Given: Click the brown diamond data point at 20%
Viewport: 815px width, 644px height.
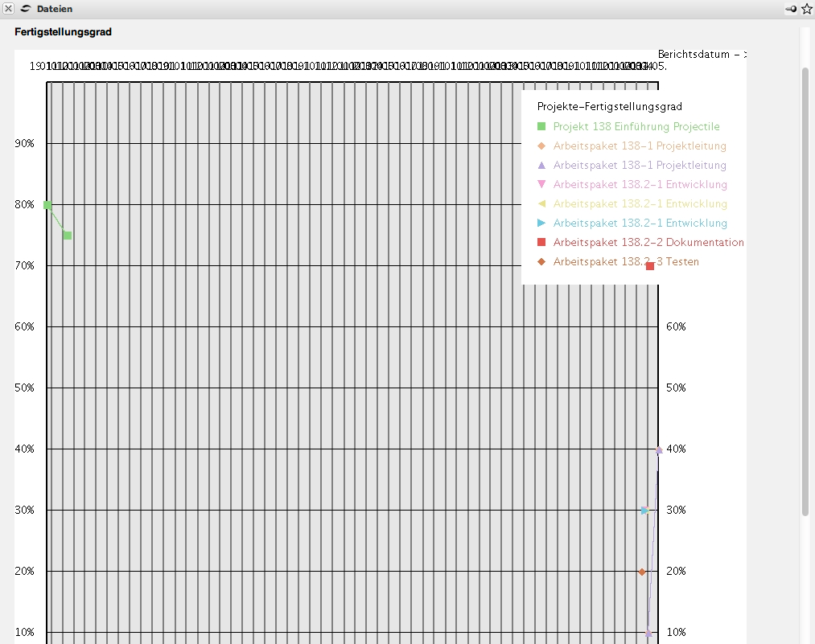Looking at the screenshot, I should coord(642,572).
